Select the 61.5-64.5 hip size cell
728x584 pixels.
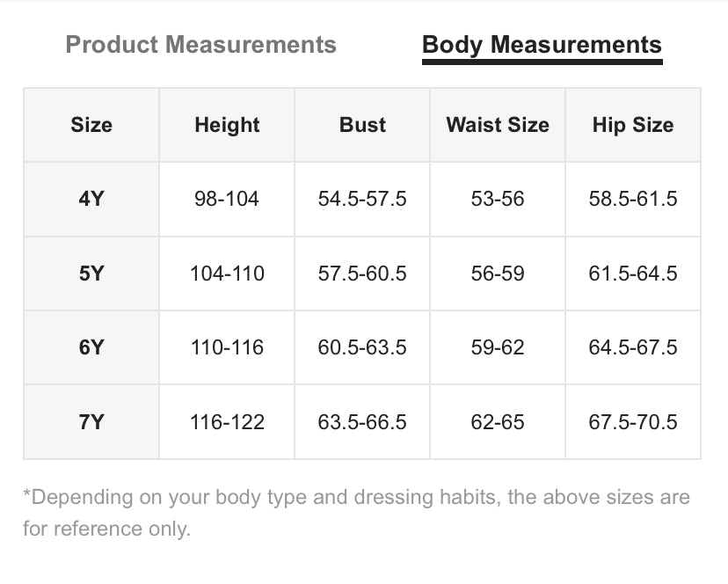[x=633, y=274]
